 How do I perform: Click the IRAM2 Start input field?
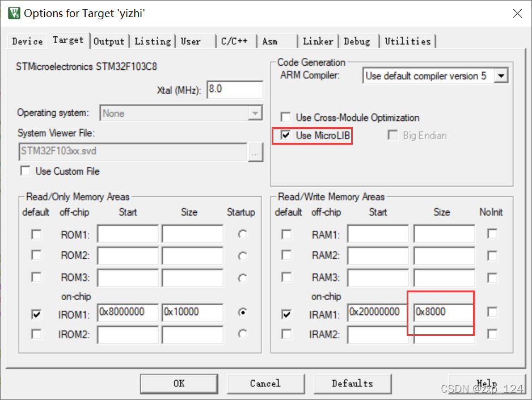378,335
